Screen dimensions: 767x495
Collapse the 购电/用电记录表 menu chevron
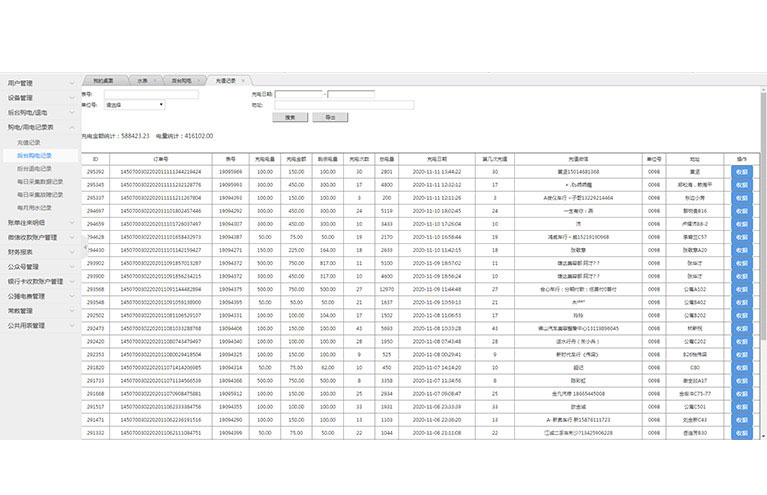tap(72, 127)
